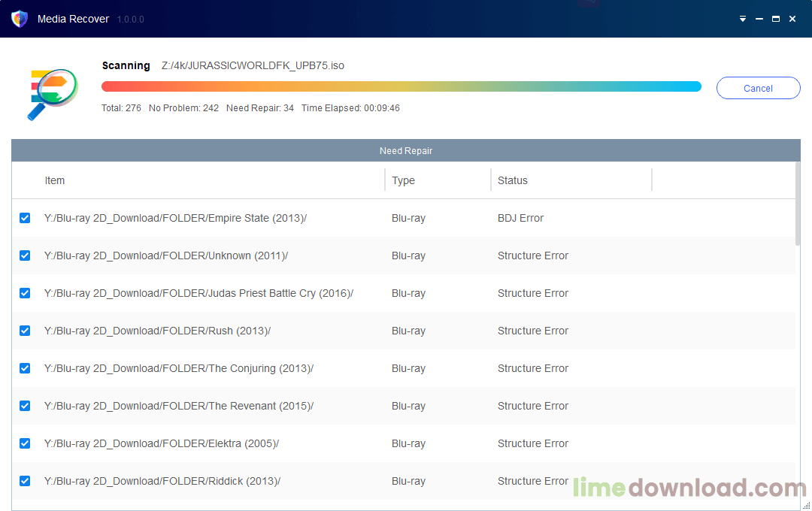812x511 pixels.
Task: Sort results by the Item column
Action: pyautogui.click(x=55, y=180)
